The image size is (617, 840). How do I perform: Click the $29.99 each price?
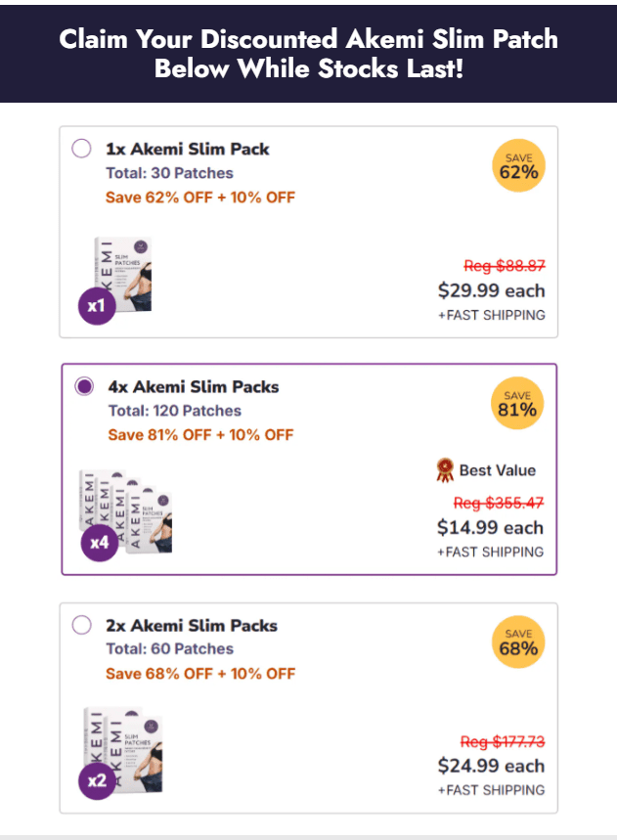[x=491, y=290]
